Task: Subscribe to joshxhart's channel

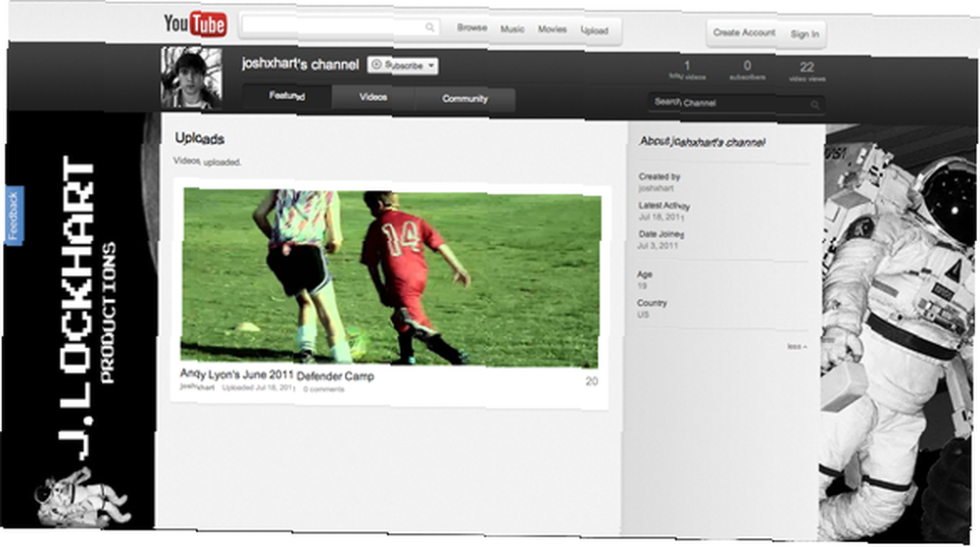Action: click(396, 65)
